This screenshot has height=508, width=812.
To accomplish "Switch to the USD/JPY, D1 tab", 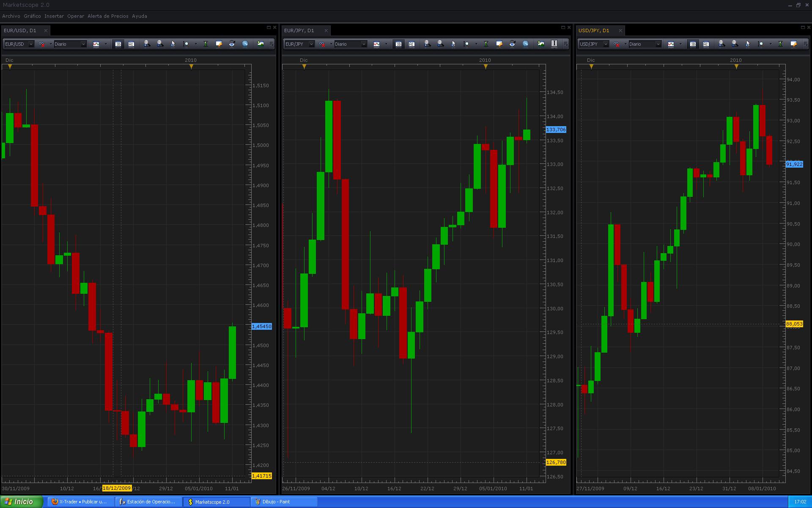I will point(594,30).
